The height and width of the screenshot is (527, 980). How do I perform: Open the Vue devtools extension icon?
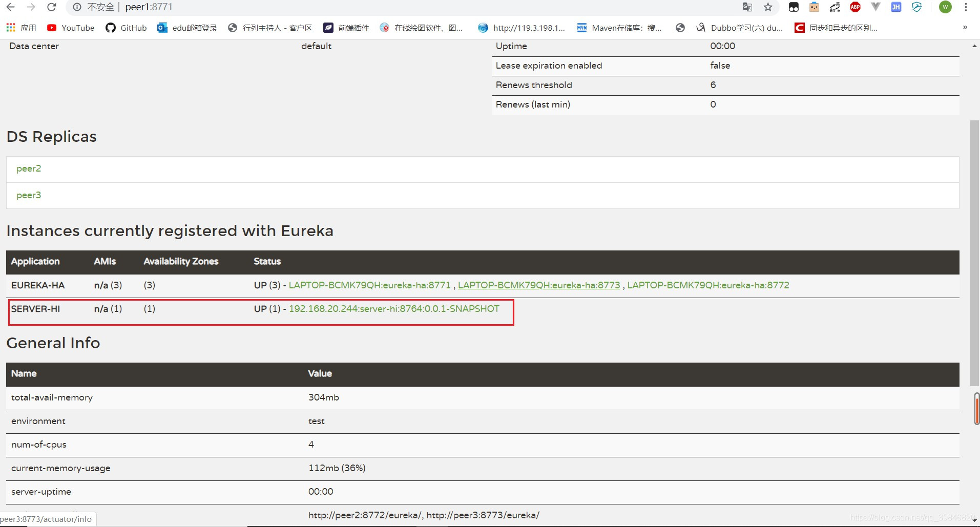(875, 7)
